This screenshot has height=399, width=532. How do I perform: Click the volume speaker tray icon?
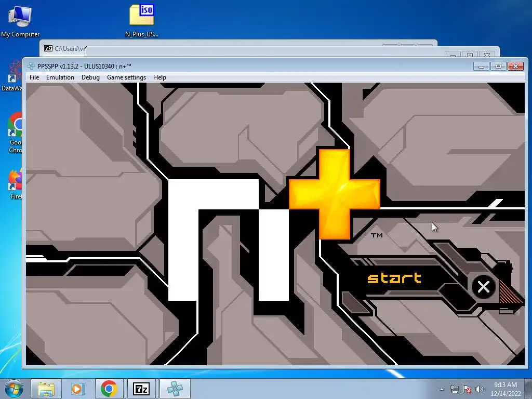tap(480, 389)
